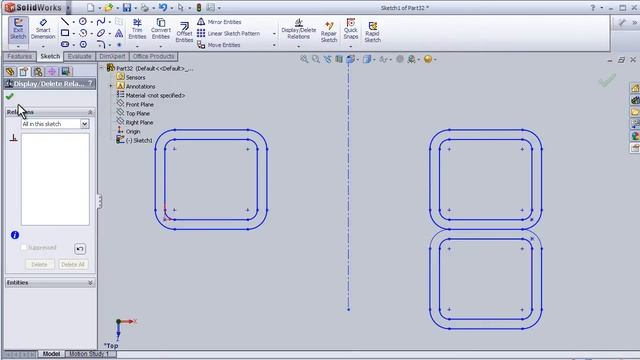Viewport: 640px width, 360px height.
Task: Click the Repair Sketch tool
Action: point(329,32)
